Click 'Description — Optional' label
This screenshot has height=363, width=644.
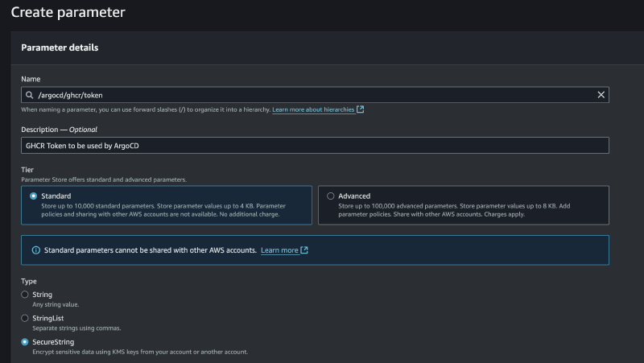coord(59,130)
